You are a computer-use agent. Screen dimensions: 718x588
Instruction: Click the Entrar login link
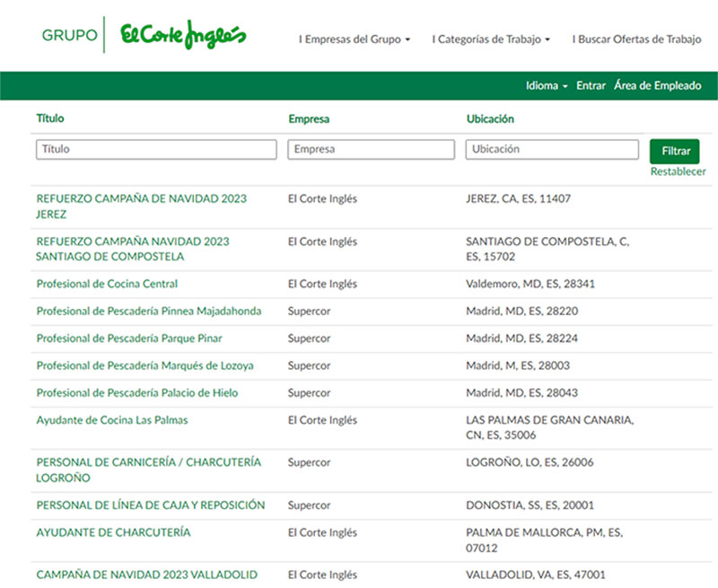pyautogui.click(x=591, y=86)
